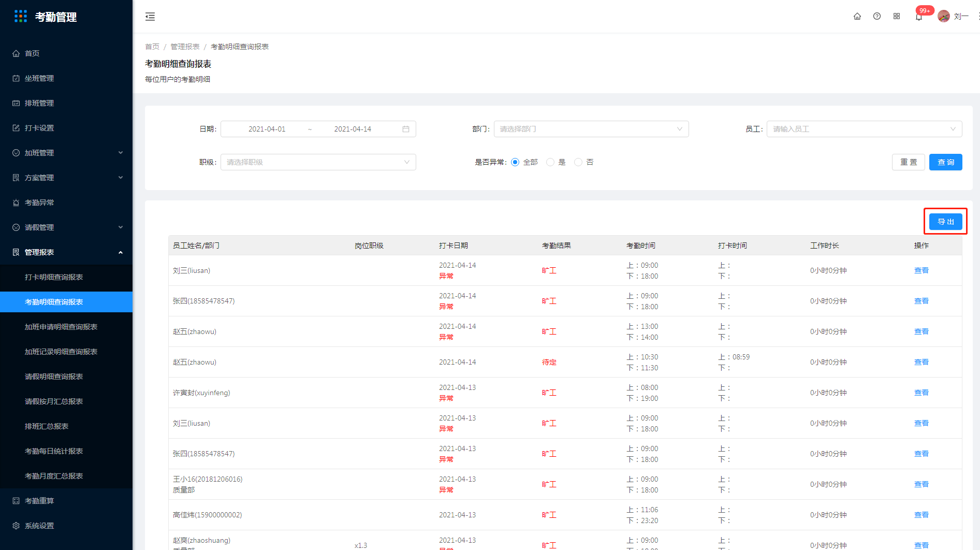Click 张四(18585478547) 2021-04-14 name cell

(203, 301)
